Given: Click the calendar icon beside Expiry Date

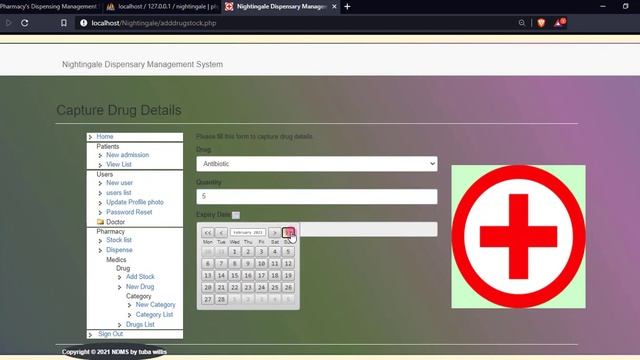Looking at the screenshot, I should coord(236,215).
